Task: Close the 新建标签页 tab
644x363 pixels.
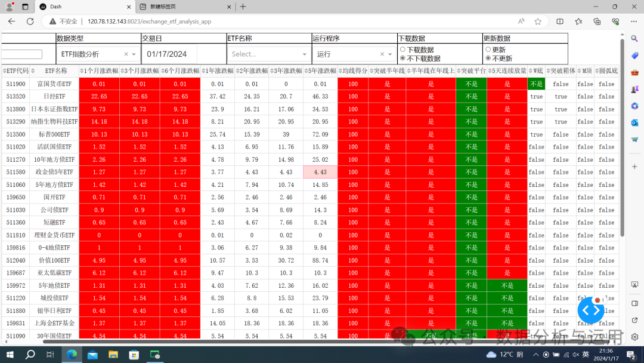Action: pyautogui.click(x=229, y=7)
